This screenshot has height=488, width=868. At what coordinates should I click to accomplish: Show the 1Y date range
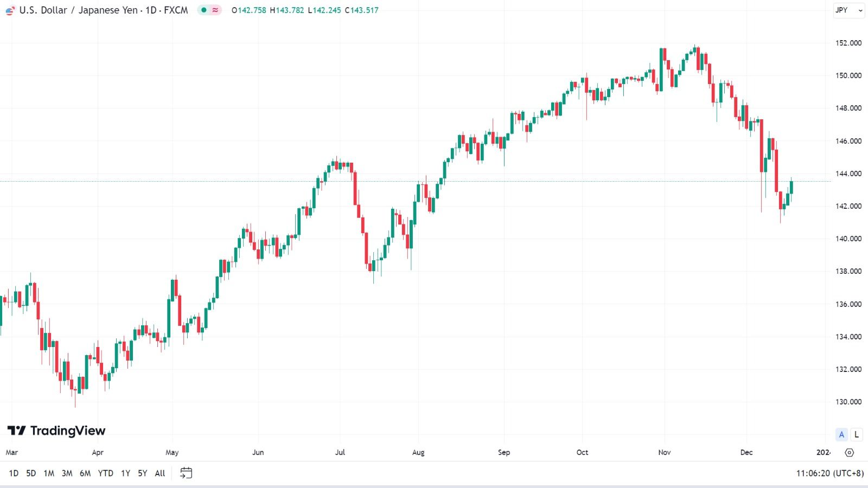point(125,473)
